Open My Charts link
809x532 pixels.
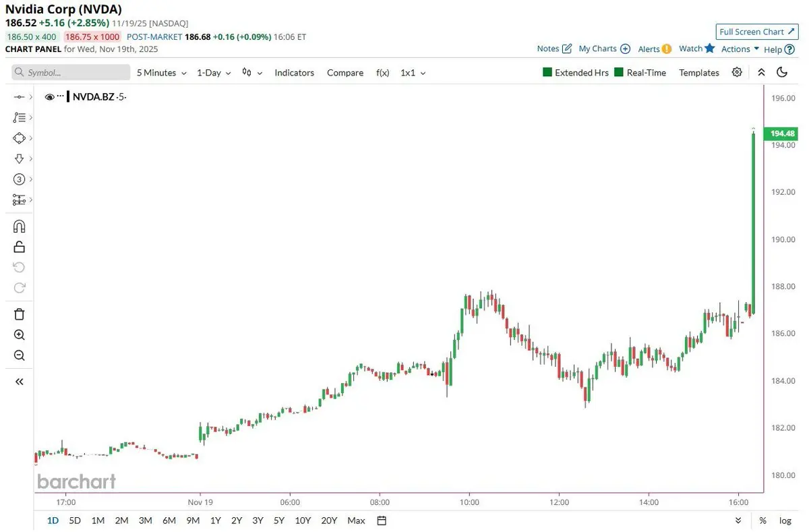604,49
